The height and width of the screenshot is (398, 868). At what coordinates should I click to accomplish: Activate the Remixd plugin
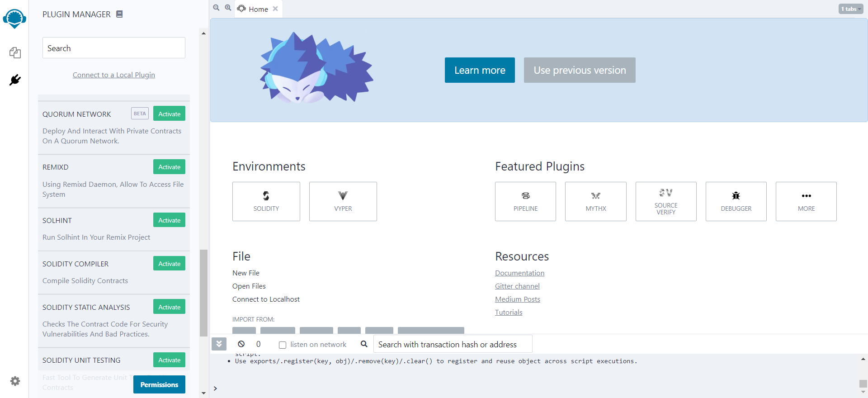coord(169,167)
